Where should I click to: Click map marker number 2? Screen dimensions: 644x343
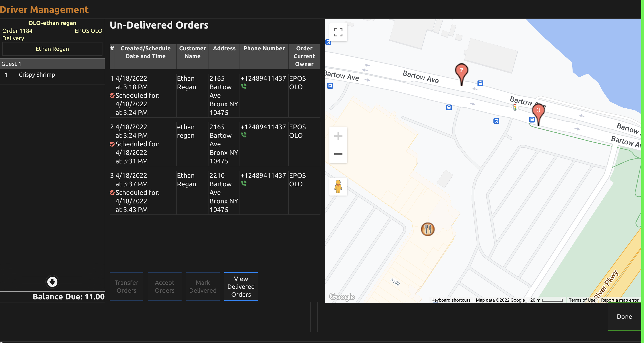pos(462,74)
